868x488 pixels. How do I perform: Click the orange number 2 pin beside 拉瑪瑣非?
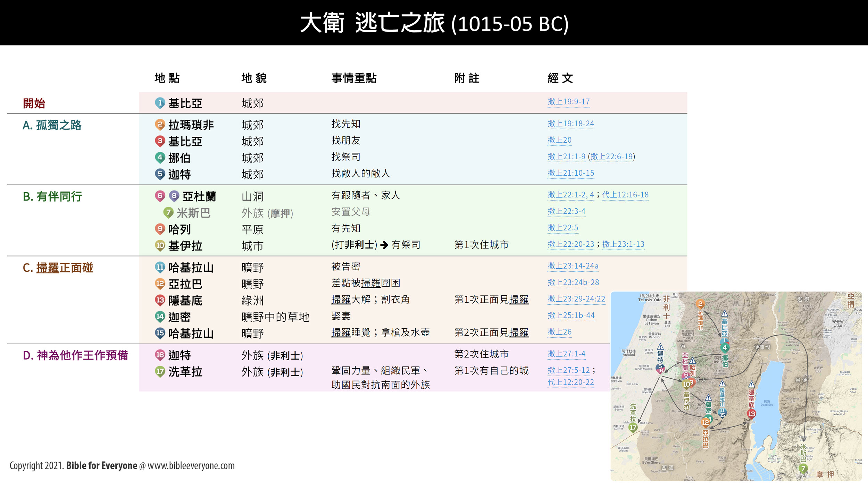pos(160,125)
